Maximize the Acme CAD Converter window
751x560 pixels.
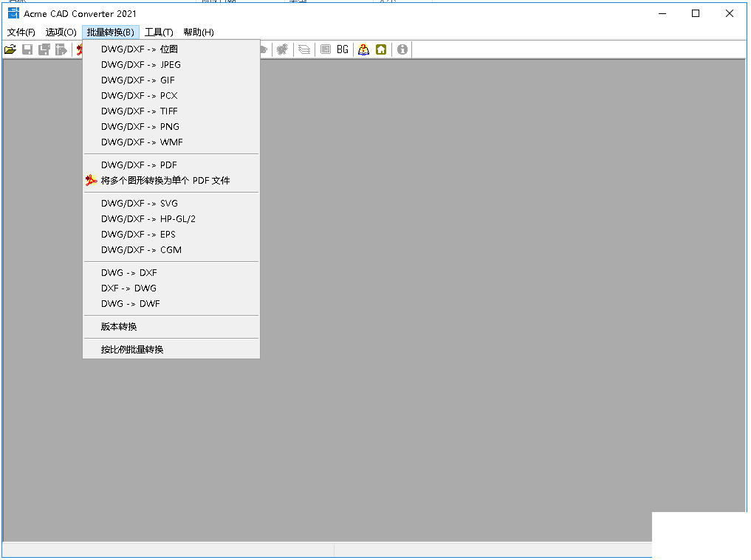click(696, 13)
